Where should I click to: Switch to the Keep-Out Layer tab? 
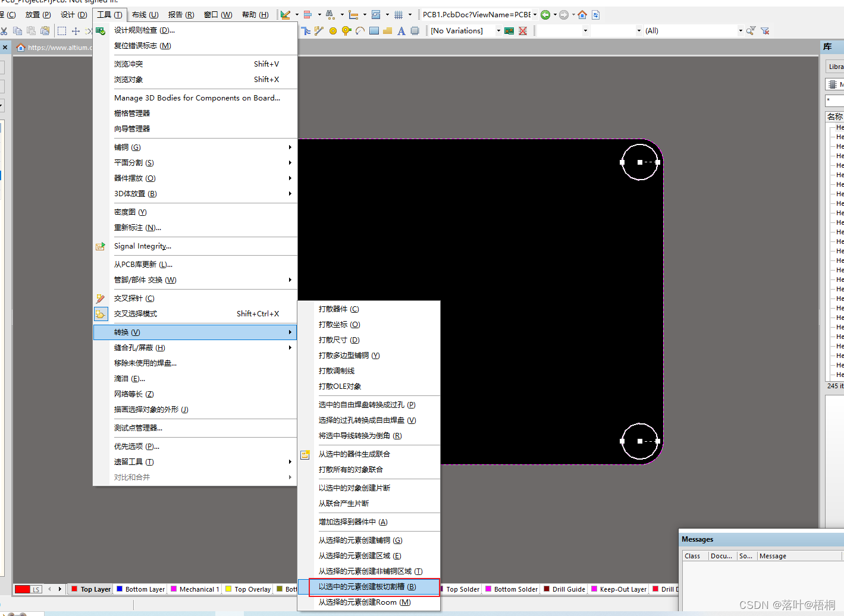pyautogui.click(x=619, y=589)
